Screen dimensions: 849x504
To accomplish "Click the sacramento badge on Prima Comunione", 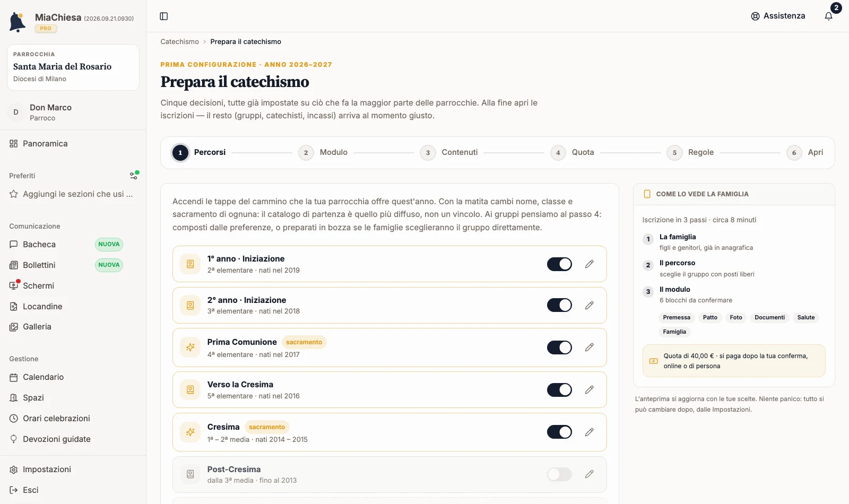I will 304,342.
